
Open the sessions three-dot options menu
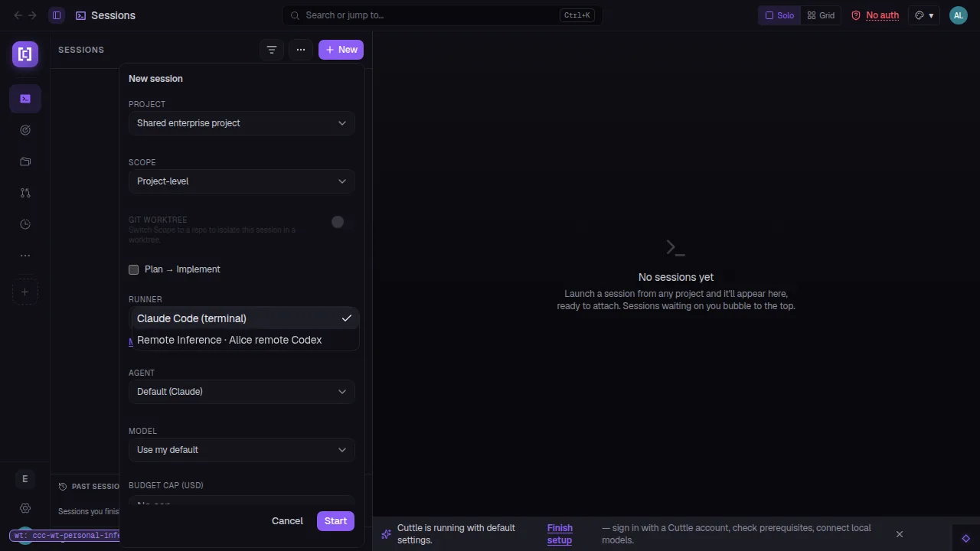301,50
